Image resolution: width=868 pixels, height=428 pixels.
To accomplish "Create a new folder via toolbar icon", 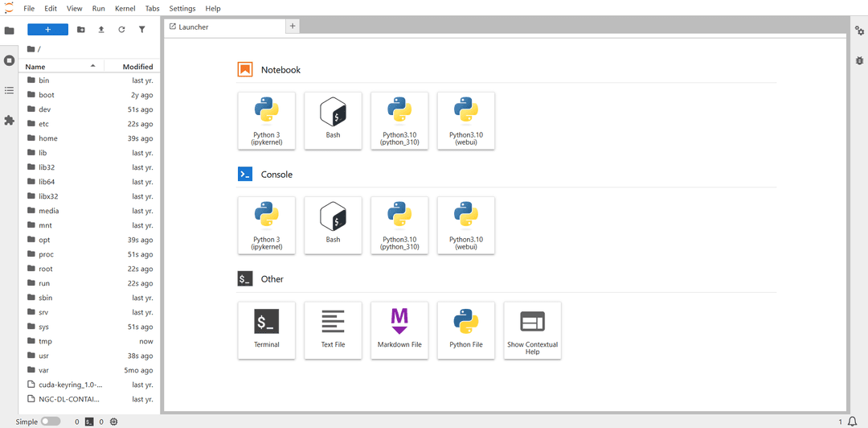I will click(81, 30).
